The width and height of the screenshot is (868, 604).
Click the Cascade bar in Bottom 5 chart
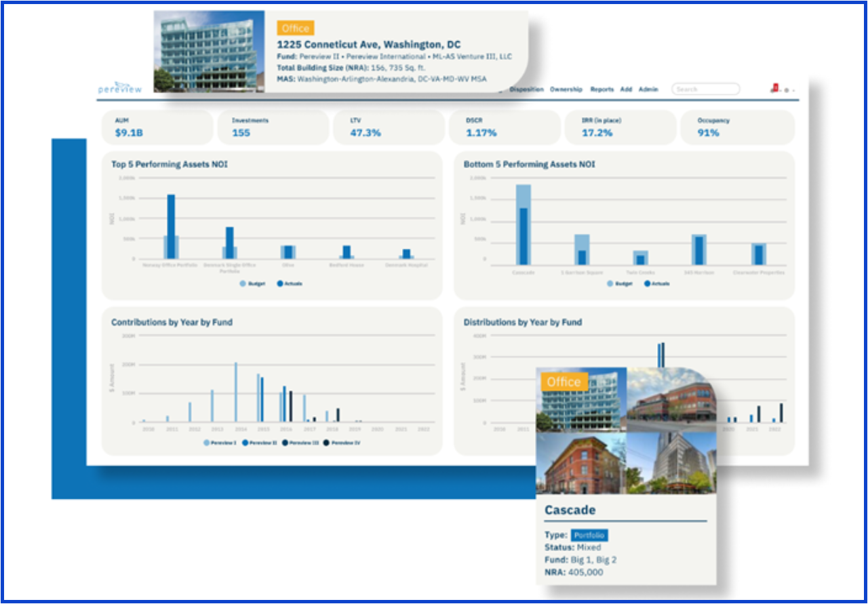coord(523,224)
